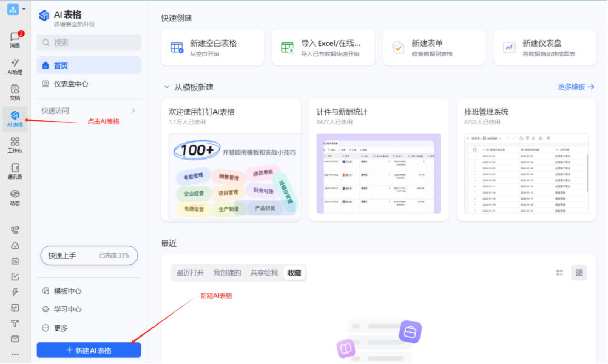
Task: Click the phone call sidebar icon
Action: (15, 230)
